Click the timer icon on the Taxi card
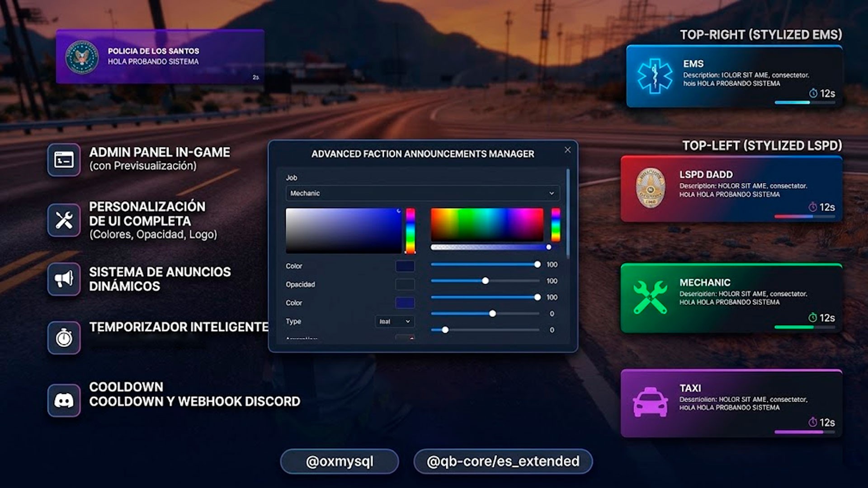The height and width of the screenshot is (488, 868). [812, 422]
